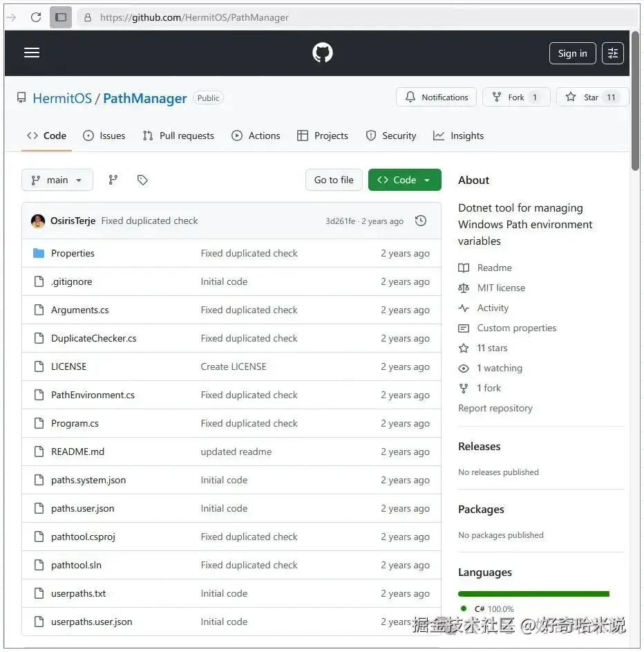Open the OsirisTerje author link

pyautogui.click(x=73, y=221)
